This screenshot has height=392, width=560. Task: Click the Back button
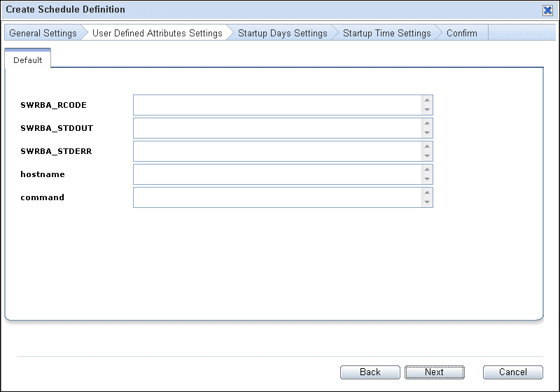[x=370, y=372]
